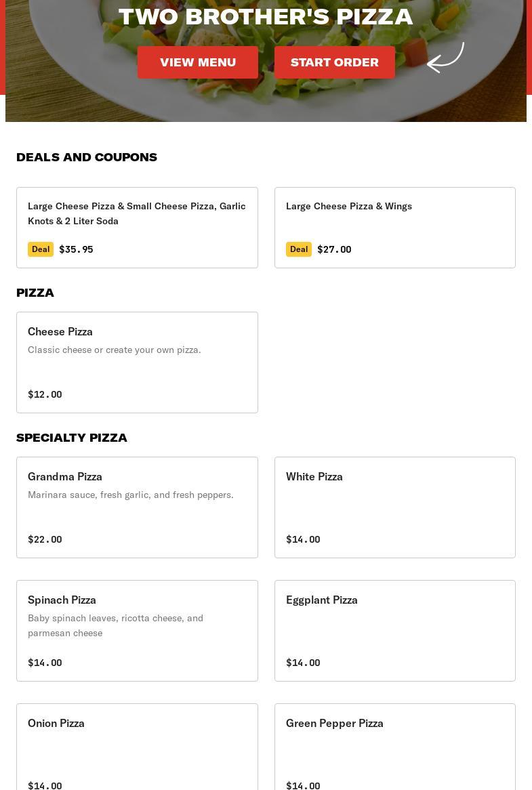Click the Deal badge next to $35.95
Screen dimensions: 532x790
40,249
